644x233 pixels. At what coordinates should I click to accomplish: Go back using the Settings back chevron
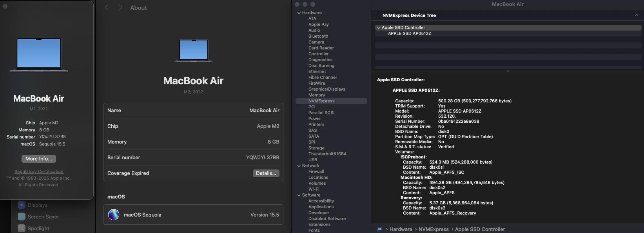107,7
